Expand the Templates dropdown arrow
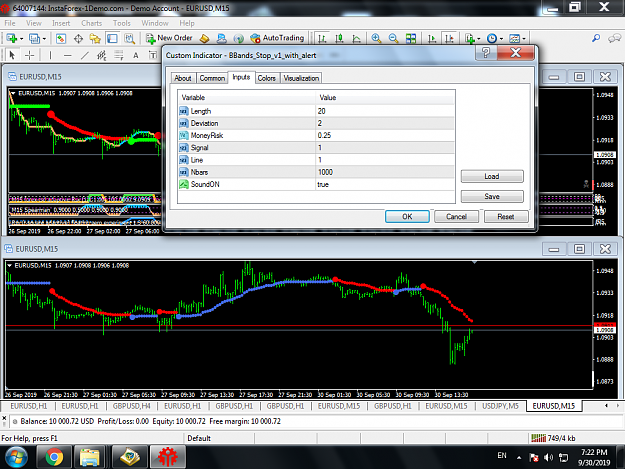This screenshot has height=469, width=625. (x=524, y=39)
